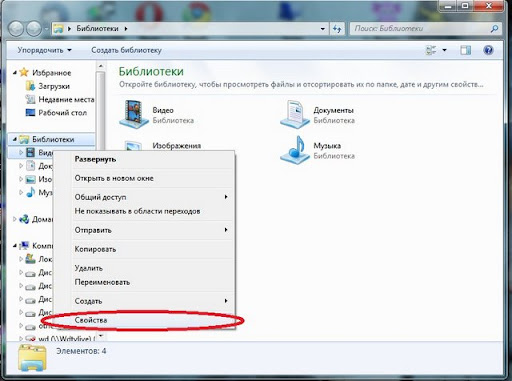Click the folder icon in address bar
The height and width of the screenshot is (381, 512).
(x=58, y=29)
